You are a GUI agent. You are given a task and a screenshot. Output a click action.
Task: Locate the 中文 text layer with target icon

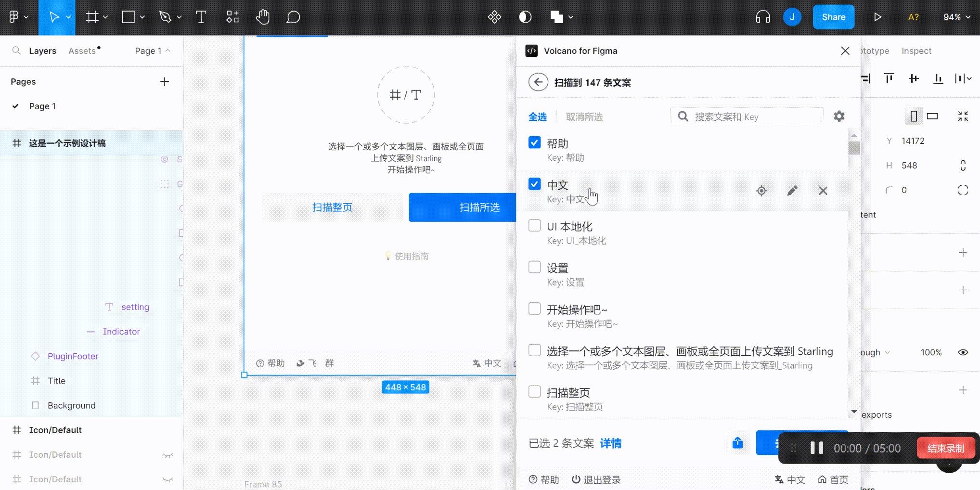[761, 191]
